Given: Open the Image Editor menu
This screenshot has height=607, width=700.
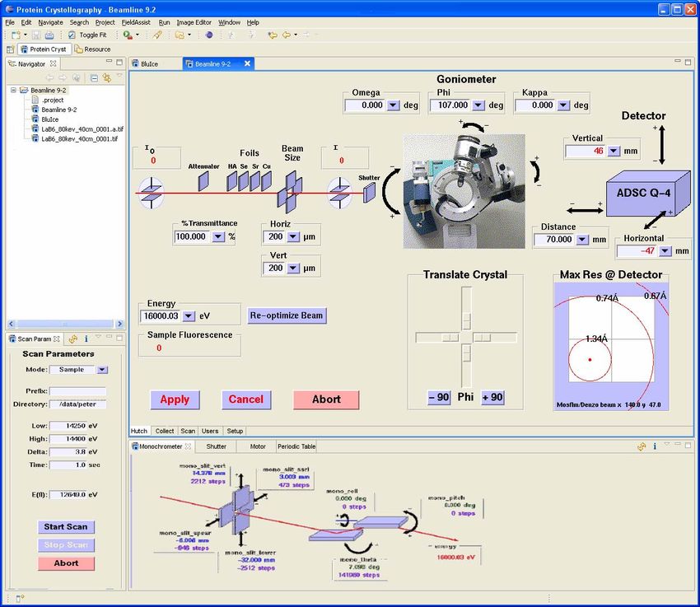Looking at the screenshot, I should point(194,22).
